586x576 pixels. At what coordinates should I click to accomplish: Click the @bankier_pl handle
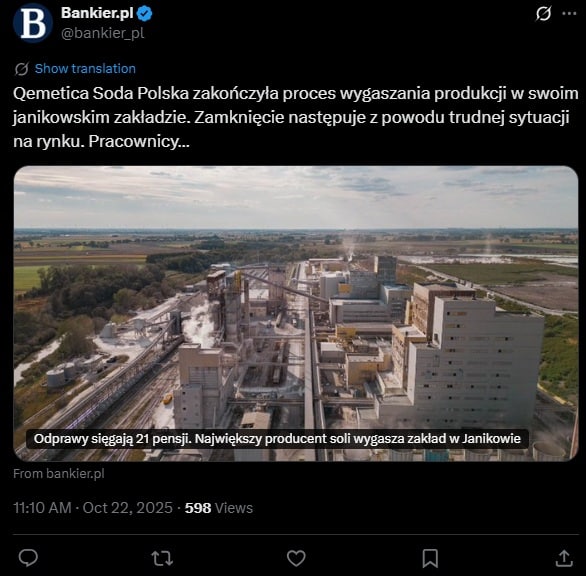(102, 33)
